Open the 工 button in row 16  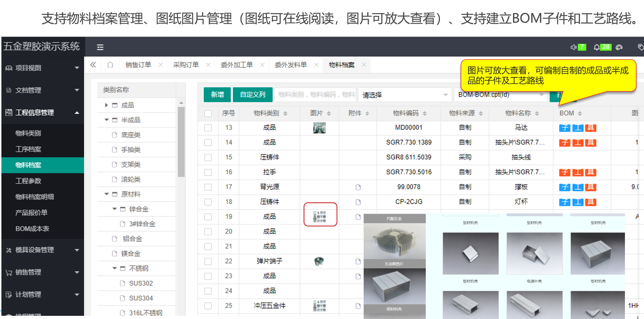pyautogui.click(x=578, y=172)
